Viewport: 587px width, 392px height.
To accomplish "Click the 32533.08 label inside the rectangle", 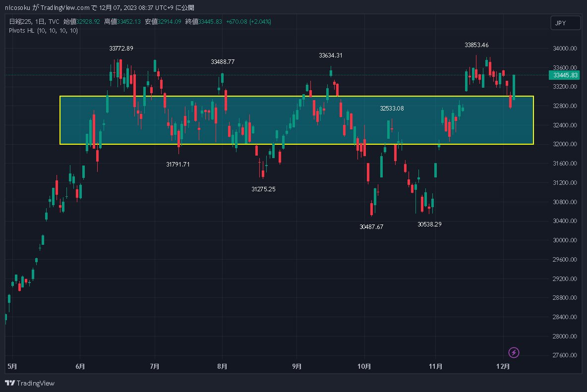I will click(392, 108).
